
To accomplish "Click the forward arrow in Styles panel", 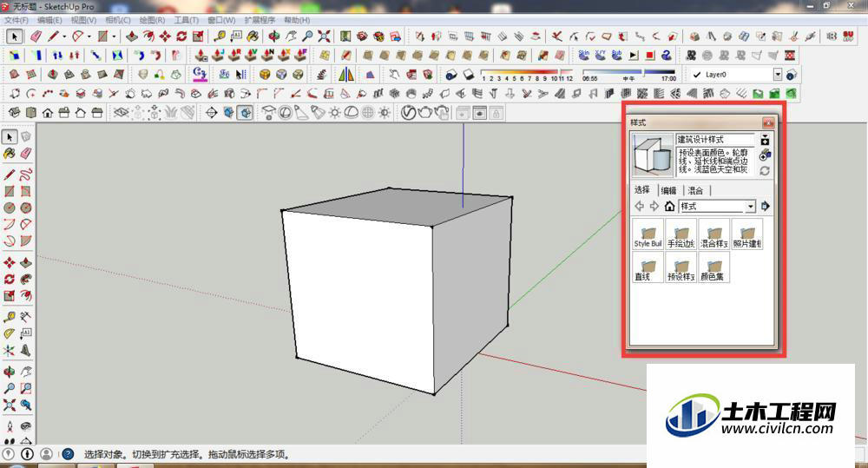I will tap(654, 206).
